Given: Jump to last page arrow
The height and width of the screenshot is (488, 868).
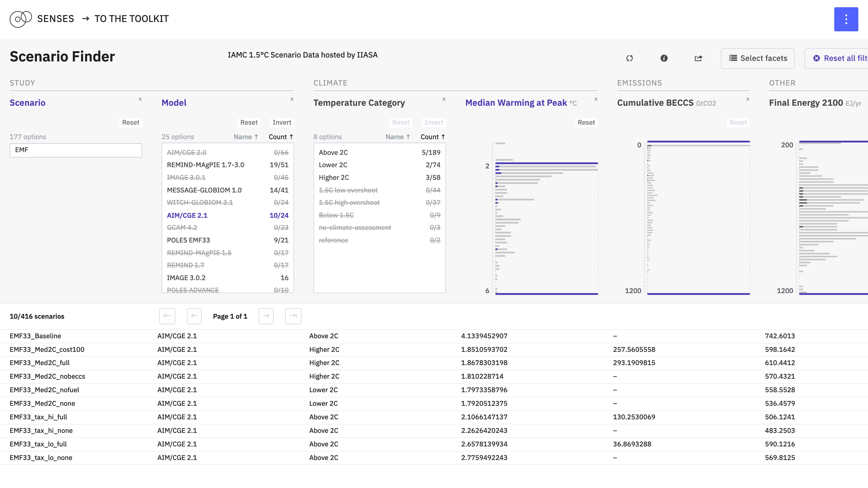Looking at the screenshot, I should (293, 316).
